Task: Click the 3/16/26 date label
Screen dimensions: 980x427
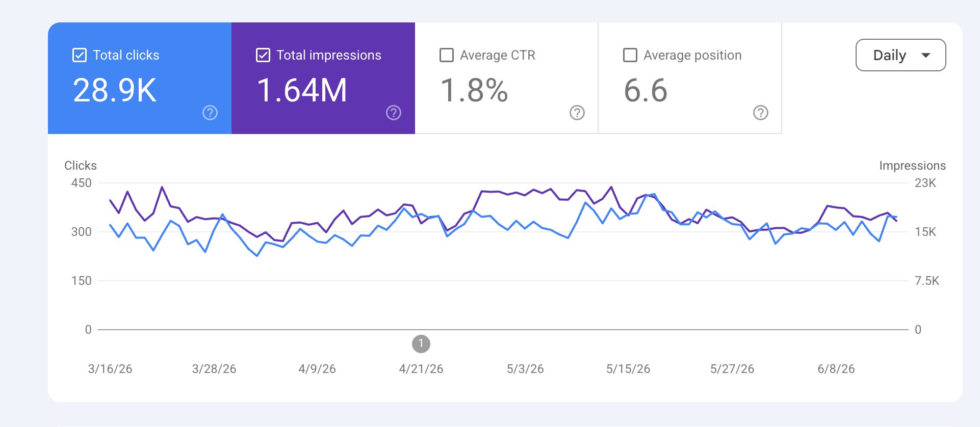Action: click(x=110, y=369)
